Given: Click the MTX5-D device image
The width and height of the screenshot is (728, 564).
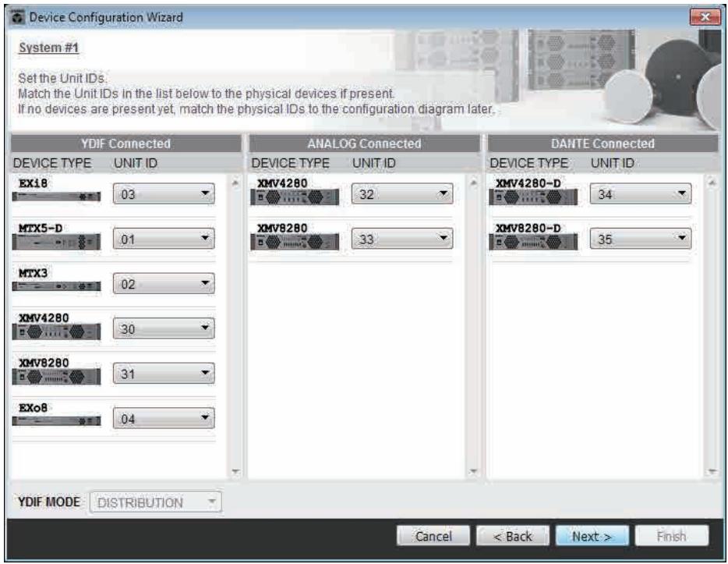Looking at the screenshot, I should coord(56,242).
